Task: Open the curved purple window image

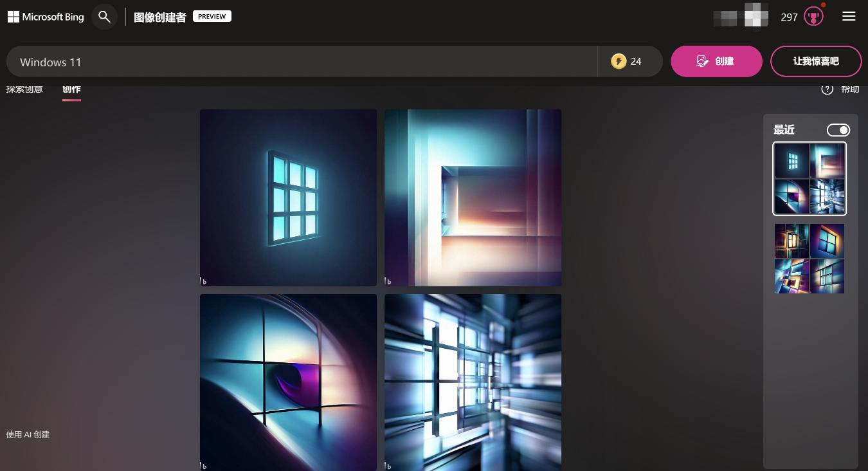Action: tap(288, 382)
